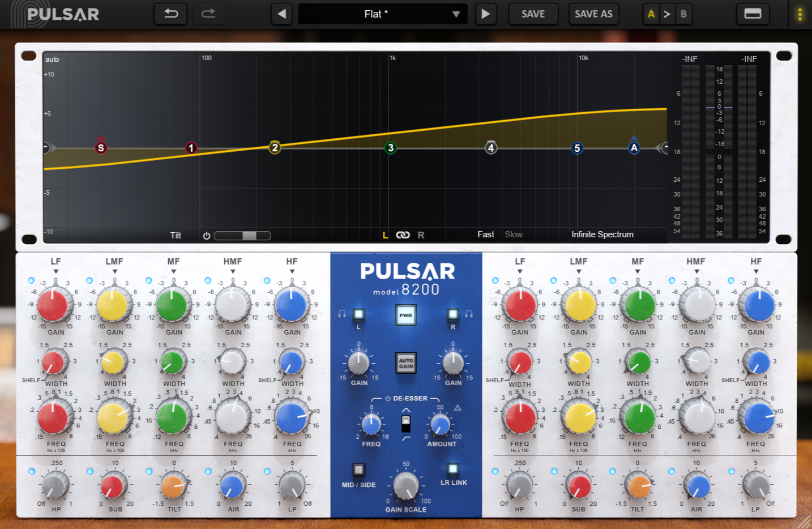Screen dimensions: 812x529
Task: Open the Flat preset dropdown
Action: 383,14
